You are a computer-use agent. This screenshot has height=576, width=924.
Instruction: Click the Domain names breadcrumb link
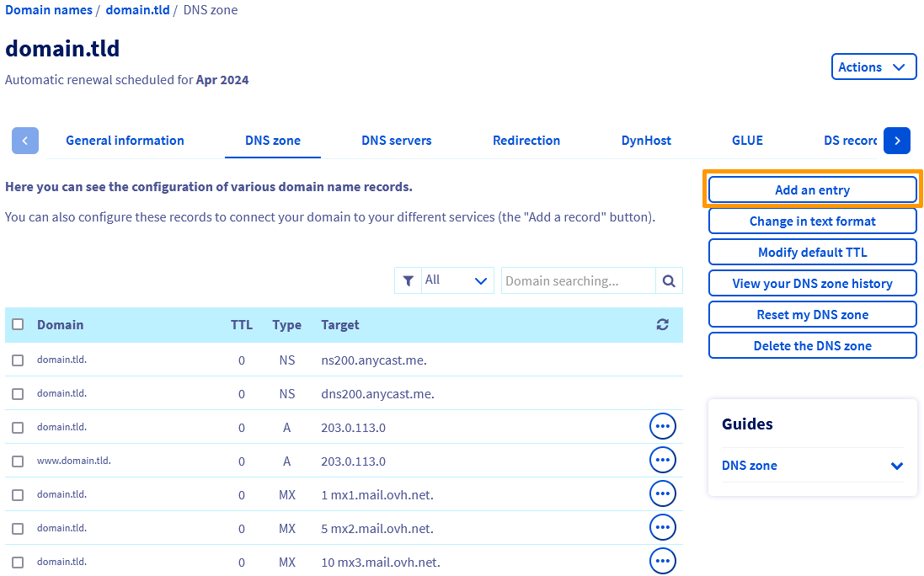coord(49,10)
